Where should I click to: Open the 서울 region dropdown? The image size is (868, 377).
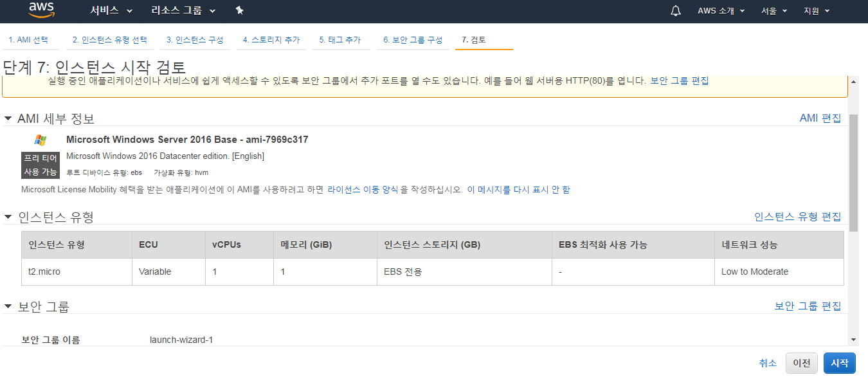(773, 11)
